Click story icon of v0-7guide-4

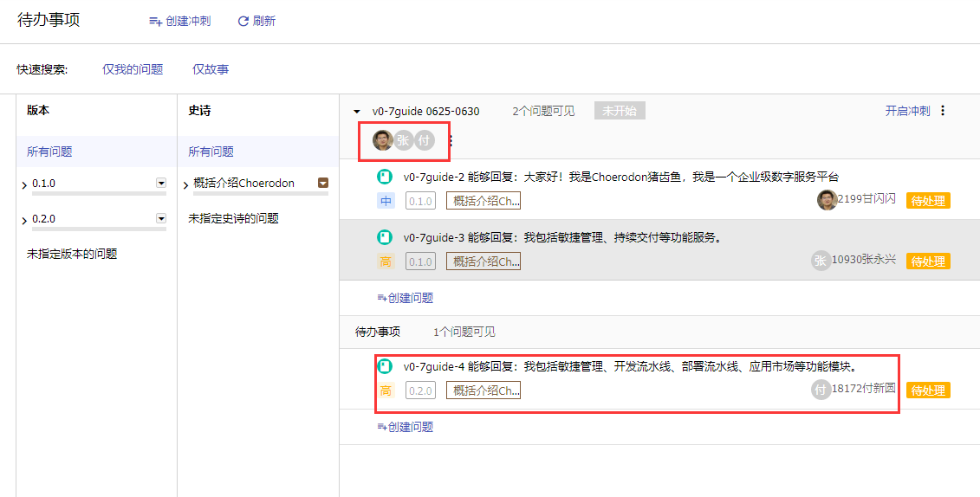click(x=385, y=366)
